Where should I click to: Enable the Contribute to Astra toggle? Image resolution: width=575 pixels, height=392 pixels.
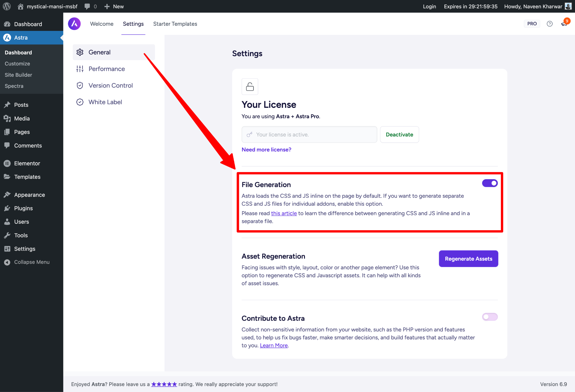pos(490,317)
